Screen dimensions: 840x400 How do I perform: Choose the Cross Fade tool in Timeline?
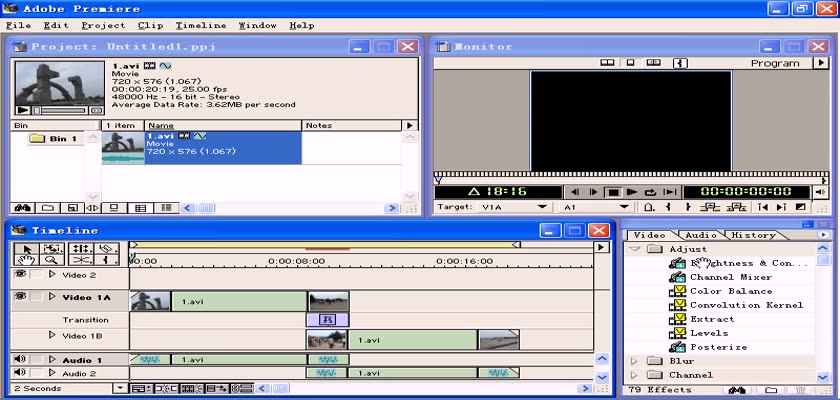pyautogui.click(x=81, y=260)
